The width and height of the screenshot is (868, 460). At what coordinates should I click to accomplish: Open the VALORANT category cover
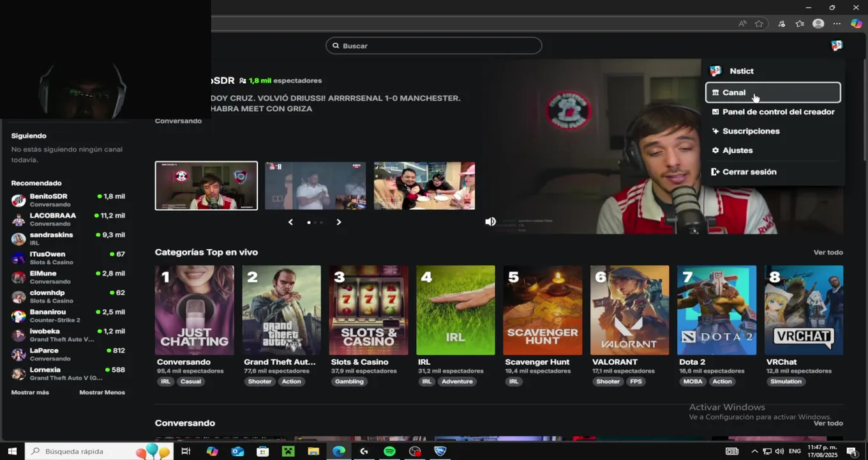pos(630,310)
